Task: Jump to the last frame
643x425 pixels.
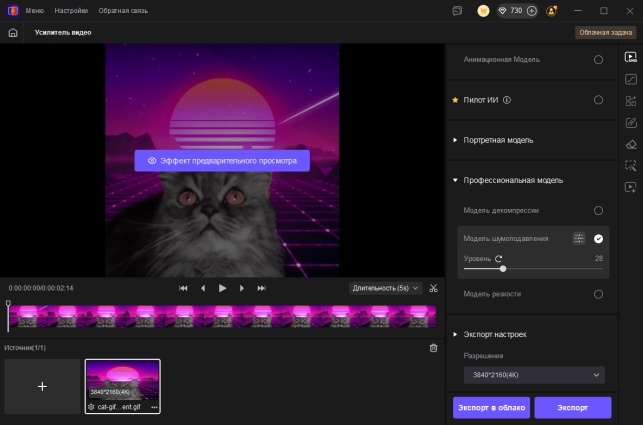Action: click(x=261, y=288)
